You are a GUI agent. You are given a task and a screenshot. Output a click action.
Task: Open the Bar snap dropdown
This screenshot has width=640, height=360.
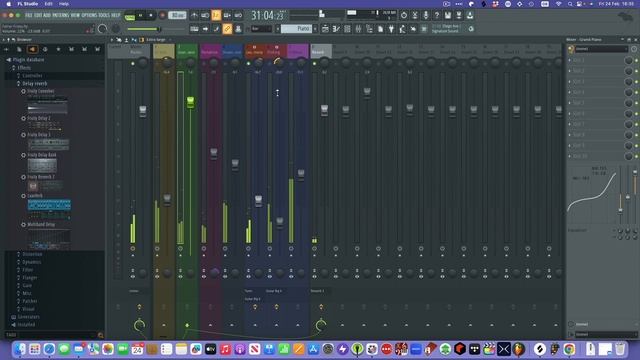(x=262, y=29)
